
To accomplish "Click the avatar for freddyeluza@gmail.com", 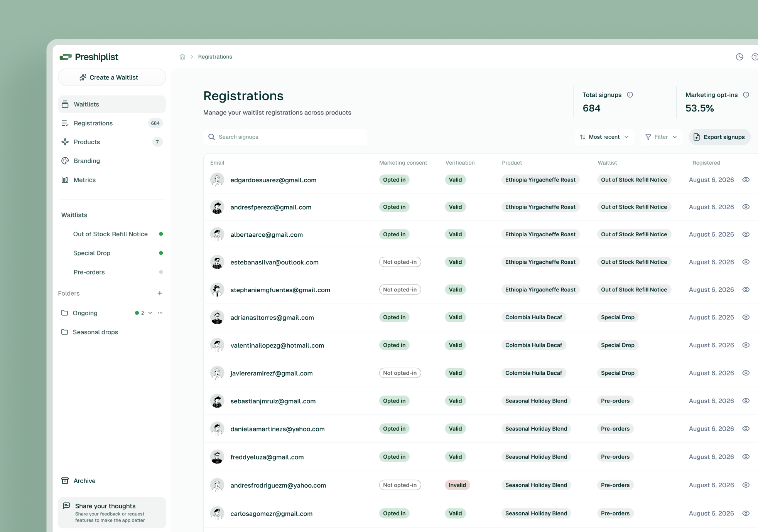I will tap(217, 457).
